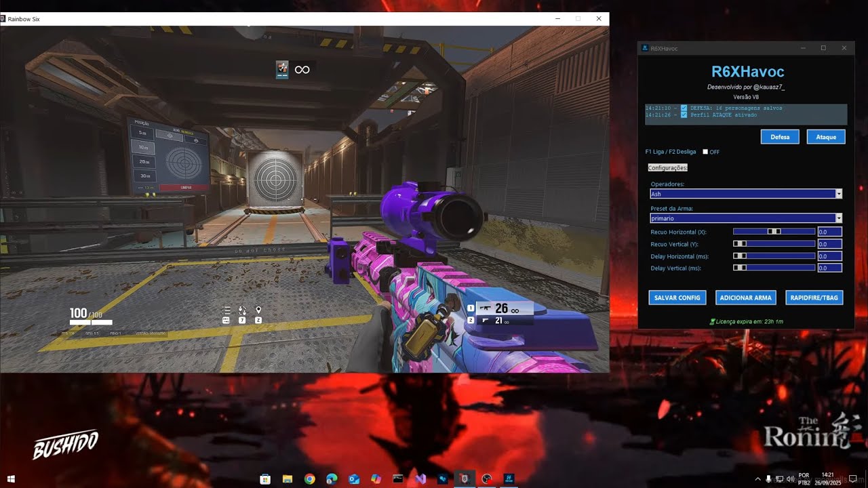868x488 pixels.
Task: Click the shooting range target at hallway end
Action: coord(275,179)
